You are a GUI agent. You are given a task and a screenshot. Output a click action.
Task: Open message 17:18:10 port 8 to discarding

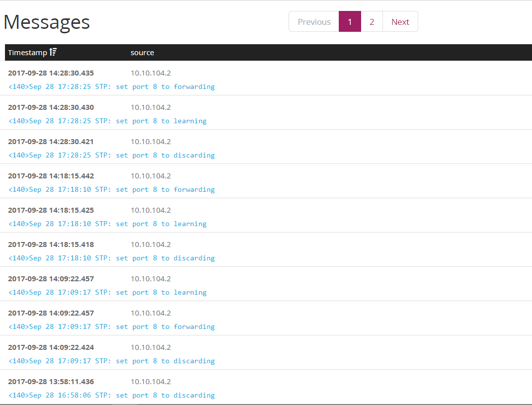112,258
